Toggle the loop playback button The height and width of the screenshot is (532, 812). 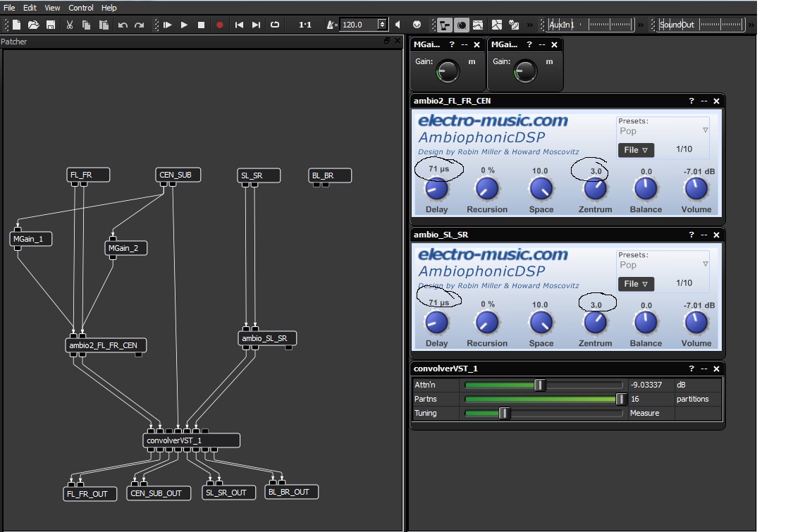click(x=275, y=25)
